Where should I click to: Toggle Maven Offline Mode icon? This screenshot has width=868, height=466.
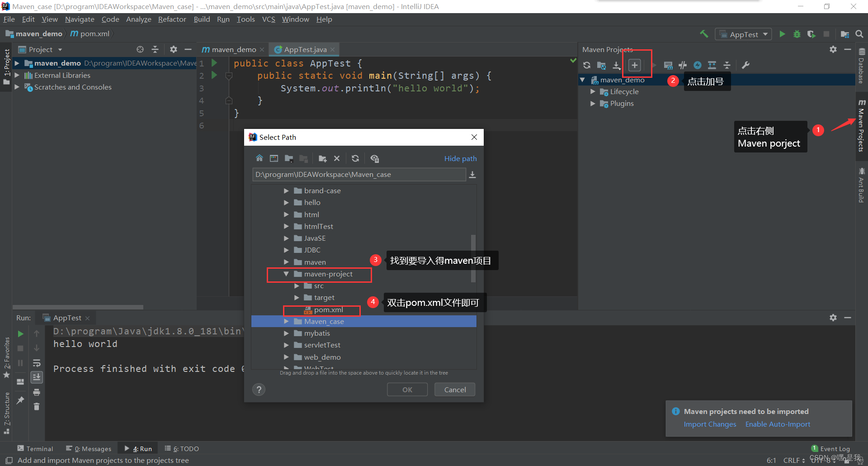click(683, 65)
